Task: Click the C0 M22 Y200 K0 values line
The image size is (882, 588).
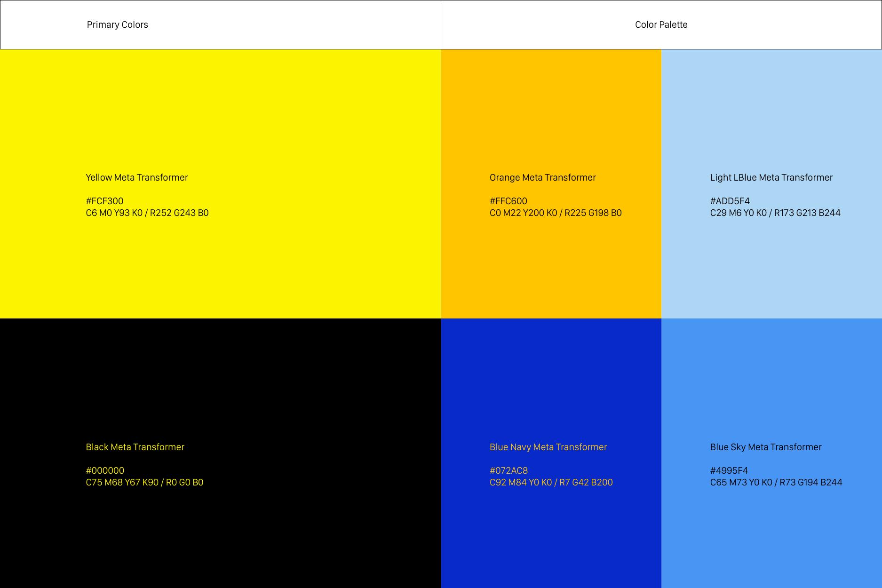Action: tap(556, 213)
